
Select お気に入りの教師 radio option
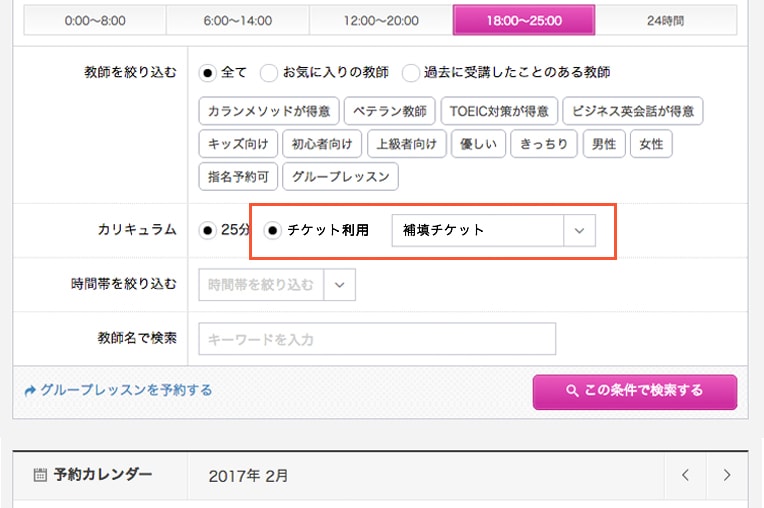(269, 73)
